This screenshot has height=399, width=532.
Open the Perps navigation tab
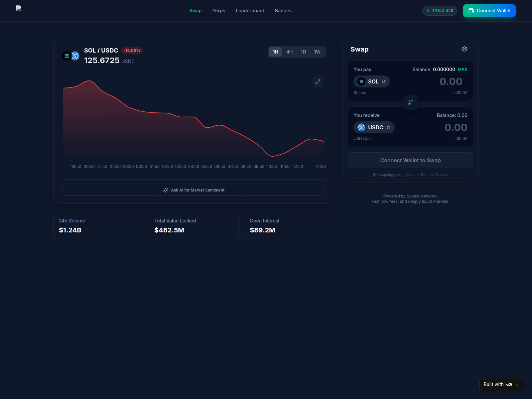tap(219, 11)
